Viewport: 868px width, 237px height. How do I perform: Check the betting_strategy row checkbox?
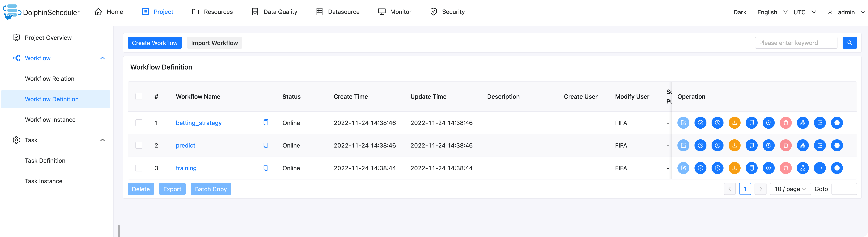coord(139,123)
